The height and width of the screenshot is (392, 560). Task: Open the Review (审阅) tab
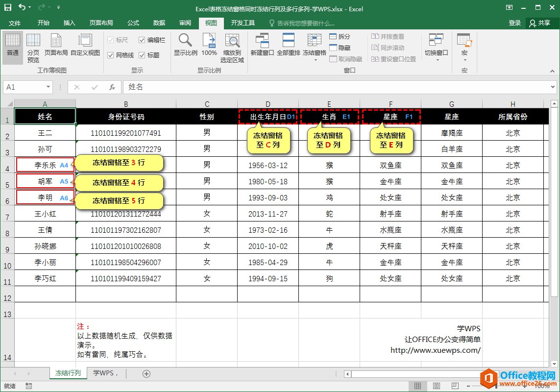point(185,23)
